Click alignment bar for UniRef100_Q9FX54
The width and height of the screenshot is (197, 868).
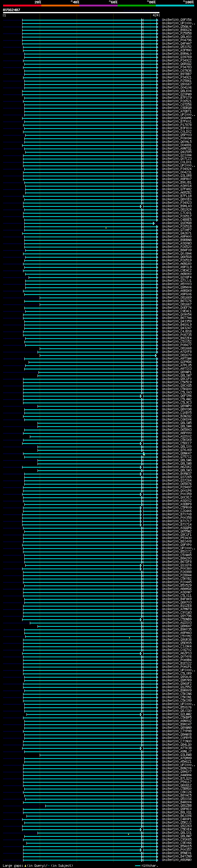[90, 20]
